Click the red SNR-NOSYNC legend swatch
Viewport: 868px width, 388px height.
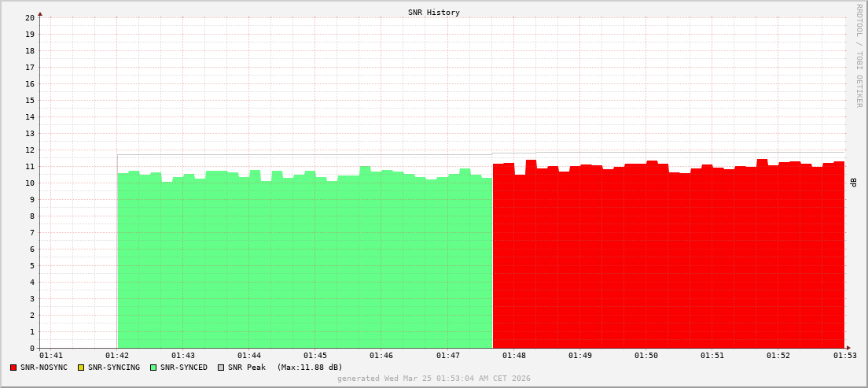coord(13,368)
